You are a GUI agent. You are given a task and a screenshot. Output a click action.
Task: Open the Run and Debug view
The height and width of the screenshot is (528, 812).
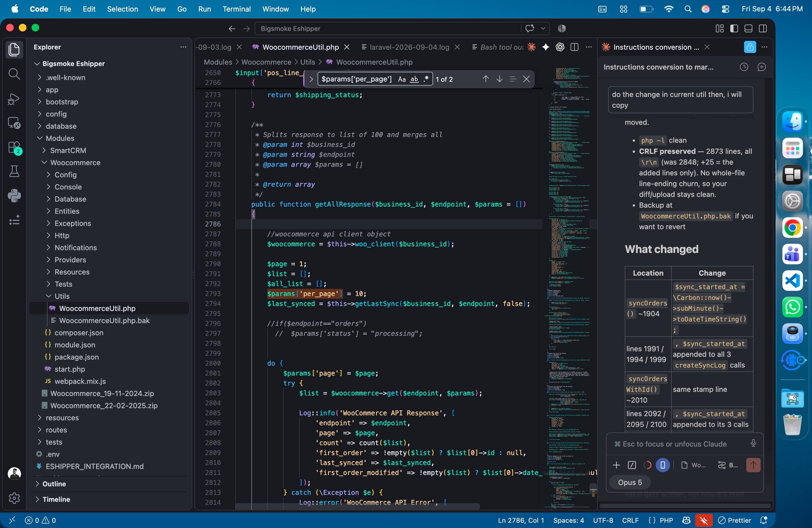pyautogui.click(x=14, y=99)
